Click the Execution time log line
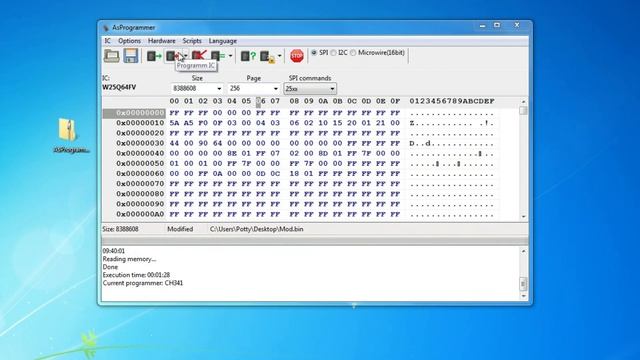This screenshot has height=360, width=640. click(x=136, y=275)
